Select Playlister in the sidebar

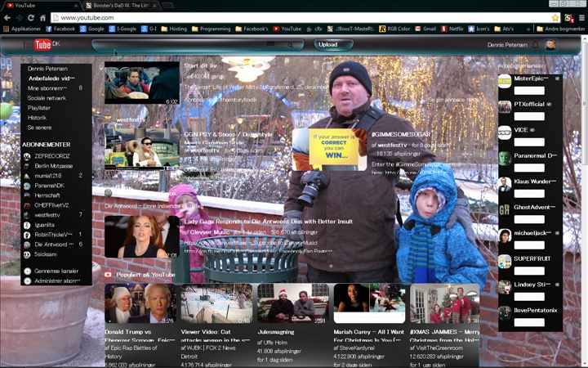[39, 108]
